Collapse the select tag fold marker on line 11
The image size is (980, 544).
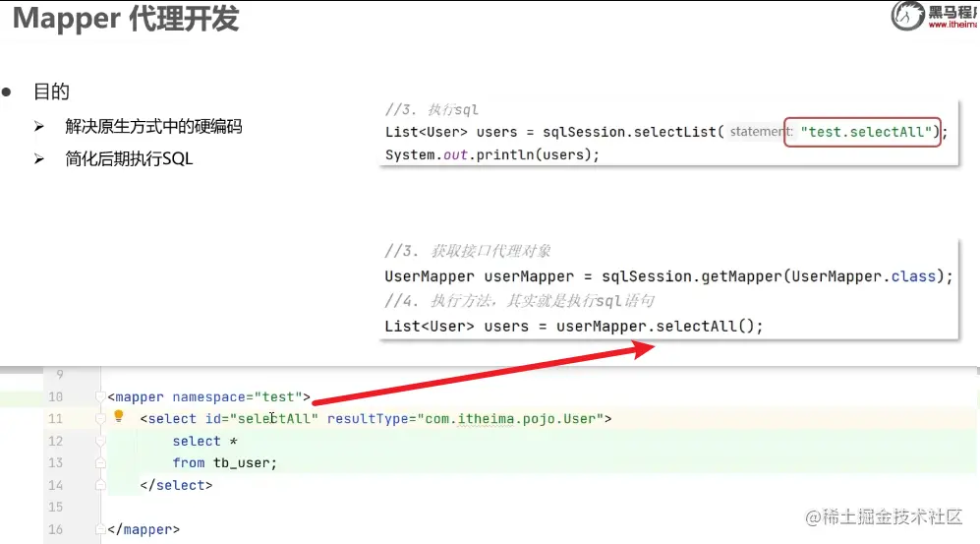tap(100, 418)
